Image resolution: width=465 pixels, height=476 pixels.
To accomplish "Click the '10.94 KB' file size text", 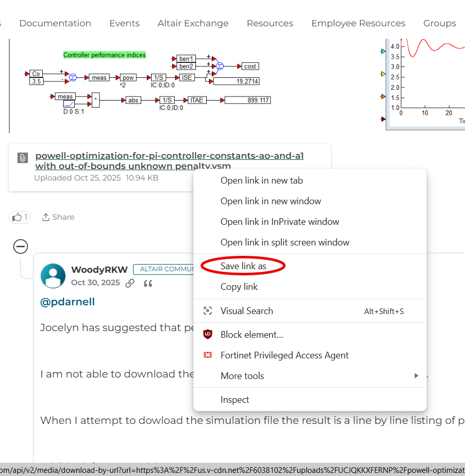I will pyautogui.click(x=142, y=178).
